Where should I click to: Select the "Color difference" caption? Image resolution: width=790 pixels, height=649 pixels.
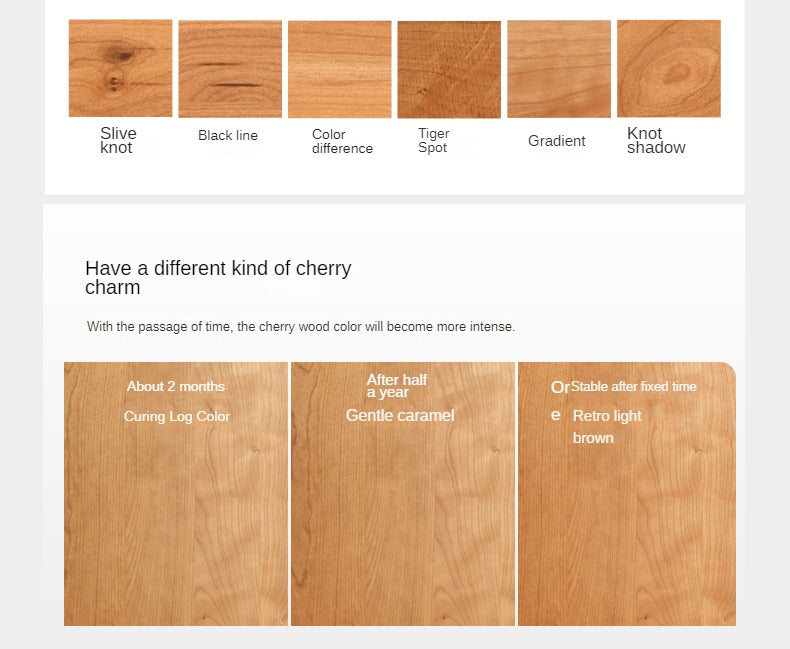pos(342,141)
